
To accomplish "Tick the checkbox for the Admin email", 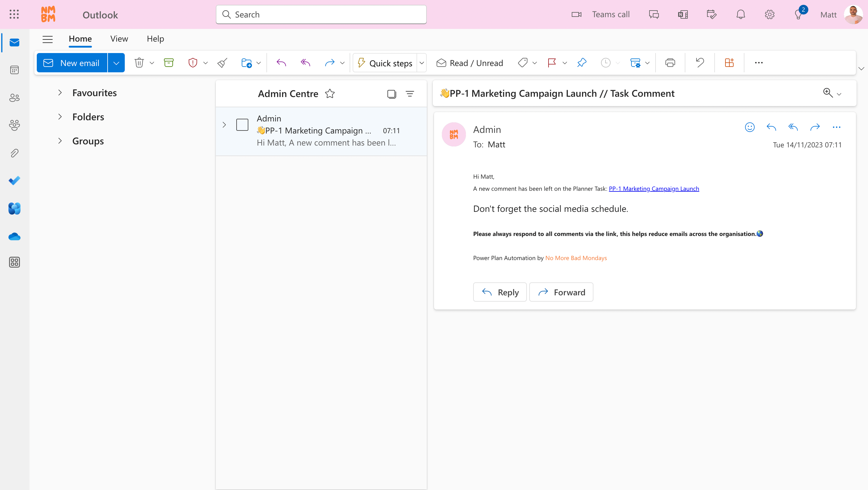I will click(x=242, y=125).
